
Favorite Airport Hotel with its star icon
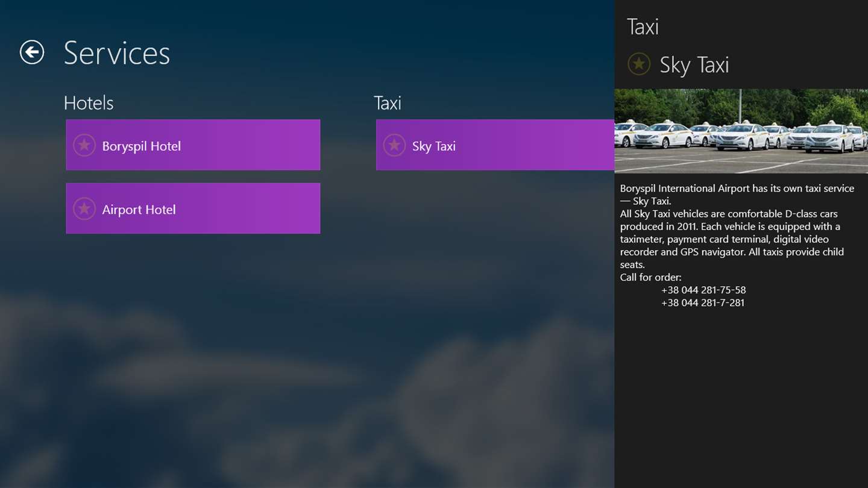84,209
